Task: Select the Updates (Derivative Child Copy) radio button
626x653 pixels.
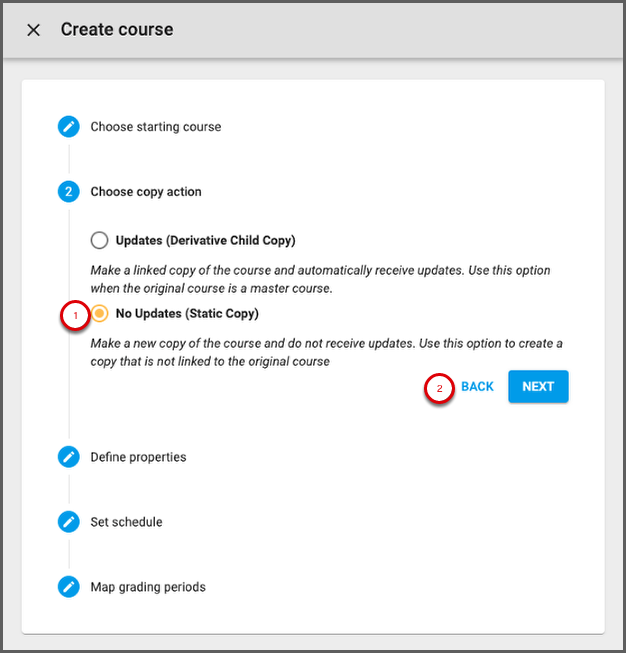Action: pos(99,240)
